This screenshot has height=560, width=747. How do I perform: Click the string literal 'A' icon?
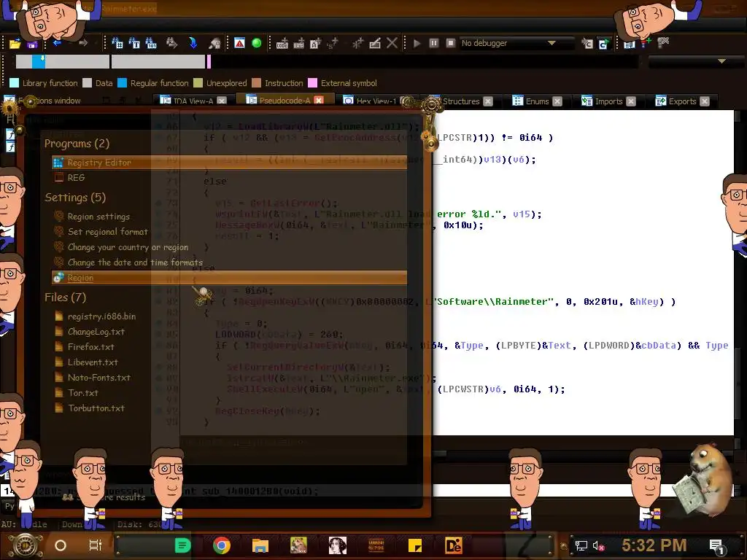[315, 44]
